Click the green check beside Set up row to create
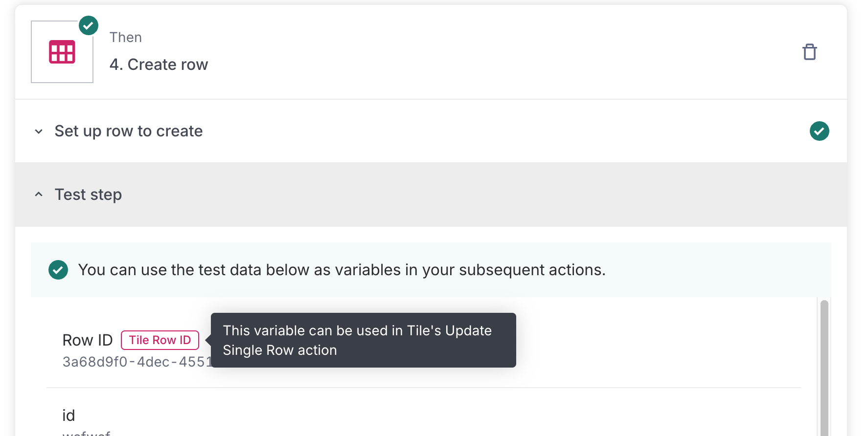This screenshot has height=436, width=868. (x=819, y=131)
